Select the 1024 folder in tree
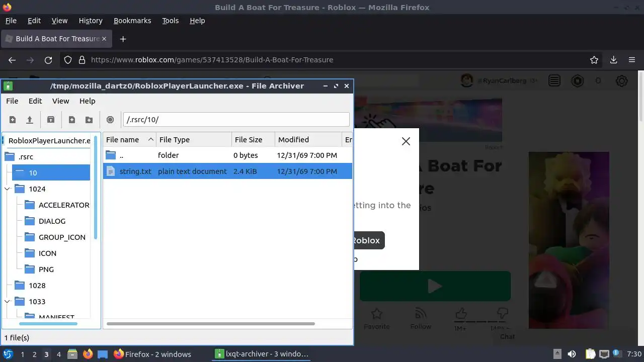 click(x=37, y=189)
